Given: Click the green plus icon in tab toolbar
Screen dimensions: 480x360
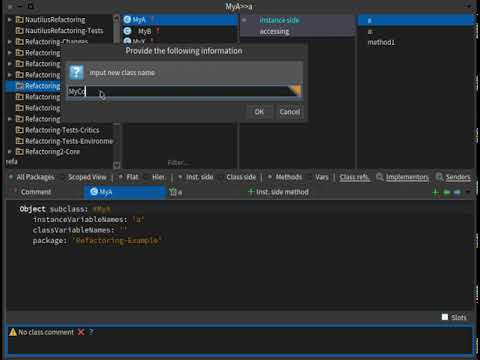Looking at the screenshot, I should 435,192.
